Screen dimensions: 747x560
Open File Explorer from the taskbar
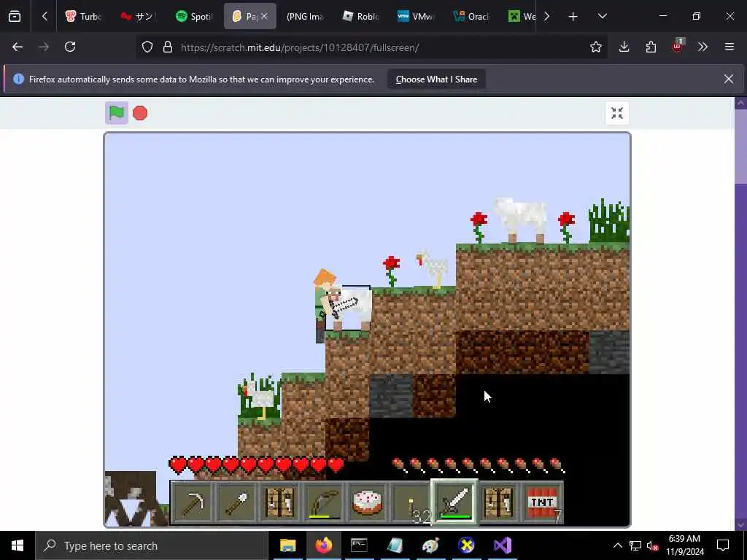click(287, 545)
